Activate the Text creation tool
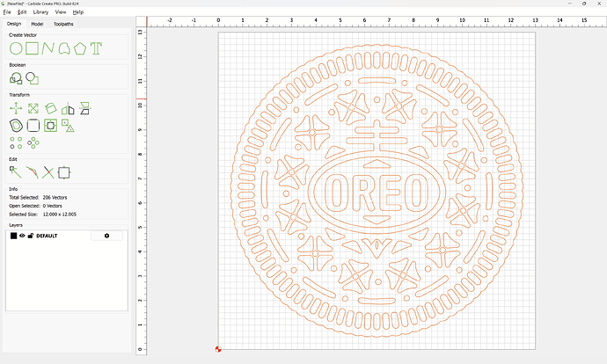607x364 pixels. pyautogui.click(x=96, y=47)
